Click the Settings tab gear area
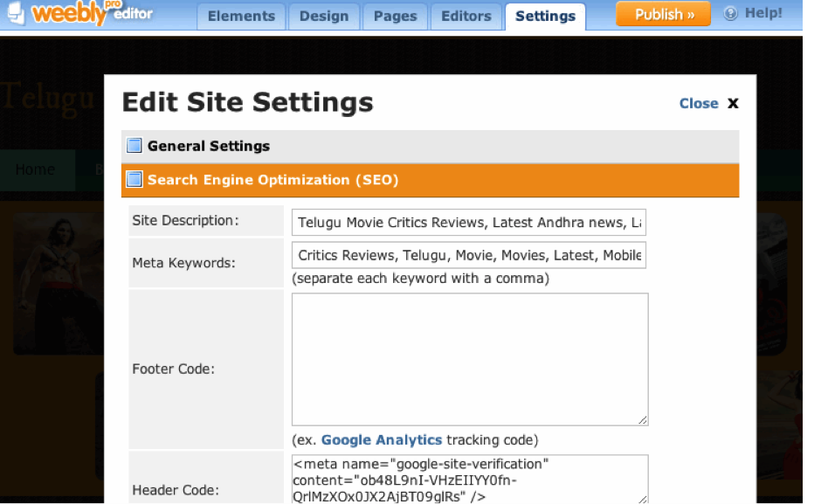The height and width of the screenshot is (504, 821). [x=545, y=15]
